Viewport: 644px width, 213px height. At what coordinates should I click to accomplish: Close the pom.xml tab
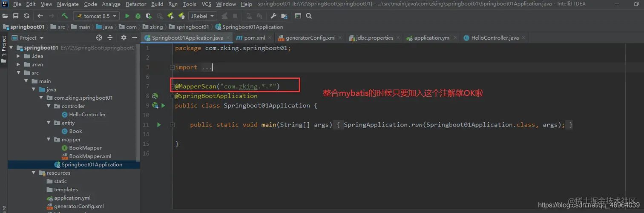point(270,38)
